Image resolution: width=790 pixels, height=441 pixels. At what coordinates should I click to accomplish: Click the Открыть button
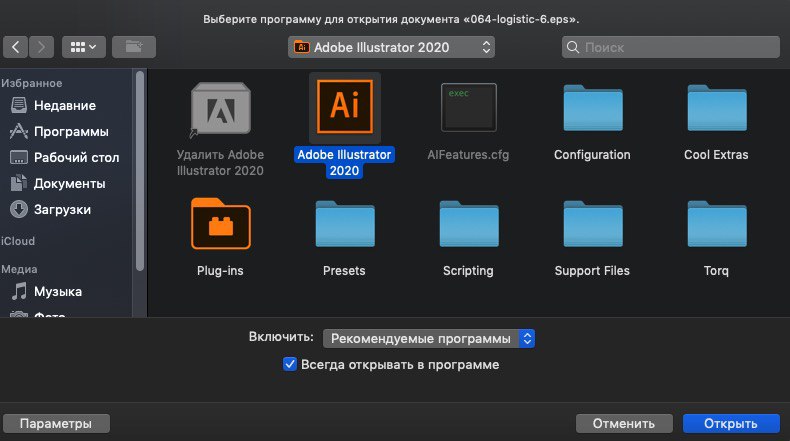pos(731,423)
